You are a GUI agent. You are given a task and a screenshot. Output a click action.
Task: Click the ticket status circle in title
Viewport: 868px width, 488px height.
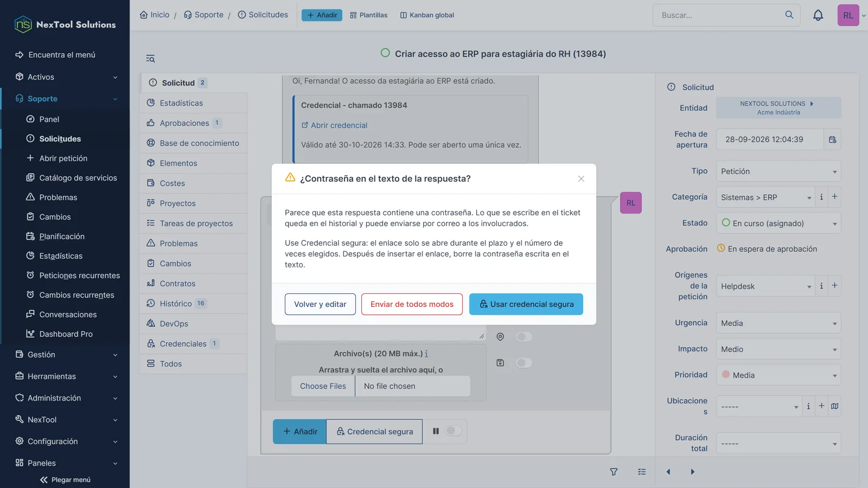point(385,53)
